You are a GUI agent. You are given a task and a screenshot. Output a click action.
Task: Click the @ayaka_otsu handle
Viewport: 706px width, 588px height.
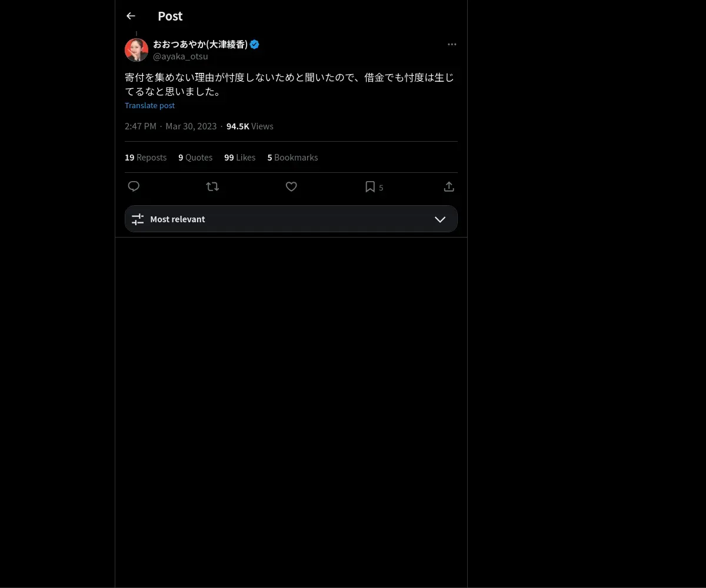181,56
